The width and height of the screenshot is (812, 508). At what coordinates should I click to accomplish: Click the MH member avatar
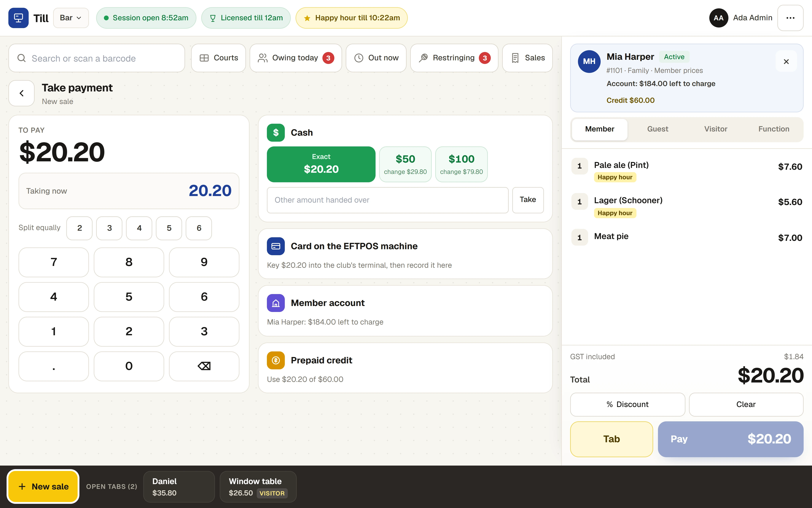click(589, 62)
